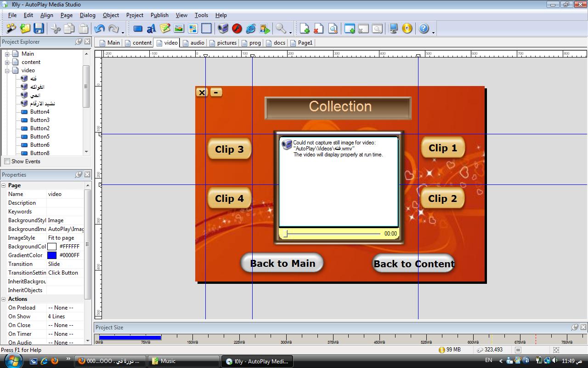This screenshot has width=588, height=368.
Task: Open the Publish menu
Action: [159, 15]
